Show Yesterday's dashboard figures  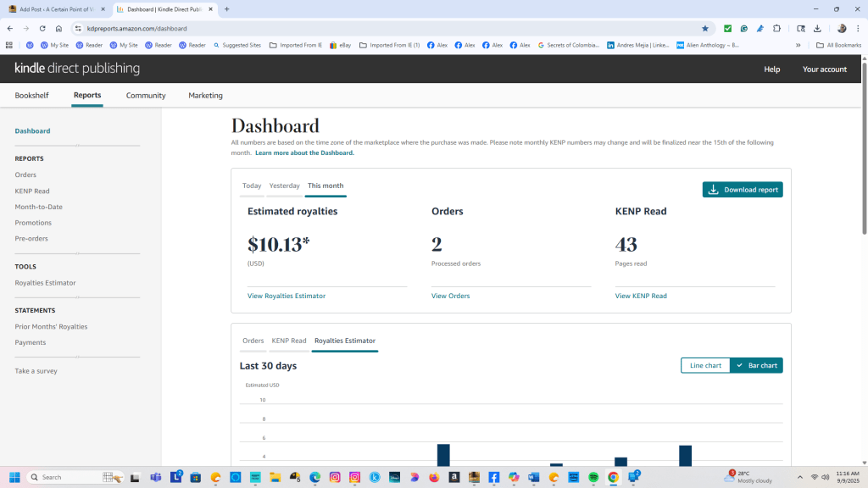click(x=284, y=186)
